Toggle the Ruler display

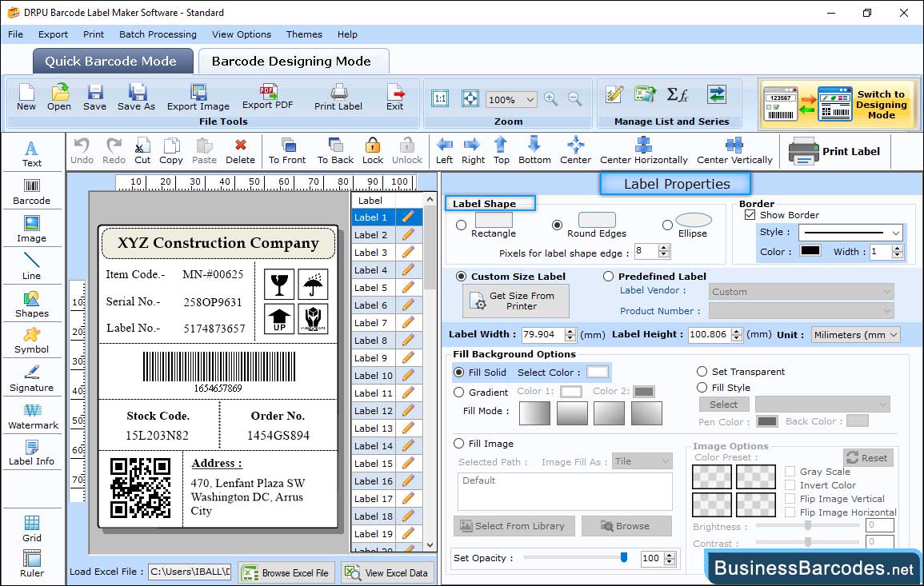[32, 564]
